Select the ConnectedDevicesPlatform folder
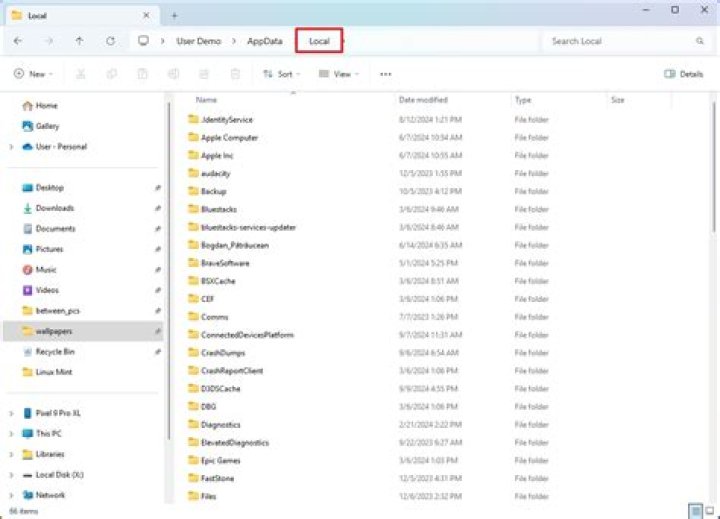The image size is (720, 519). pos(241,335)
